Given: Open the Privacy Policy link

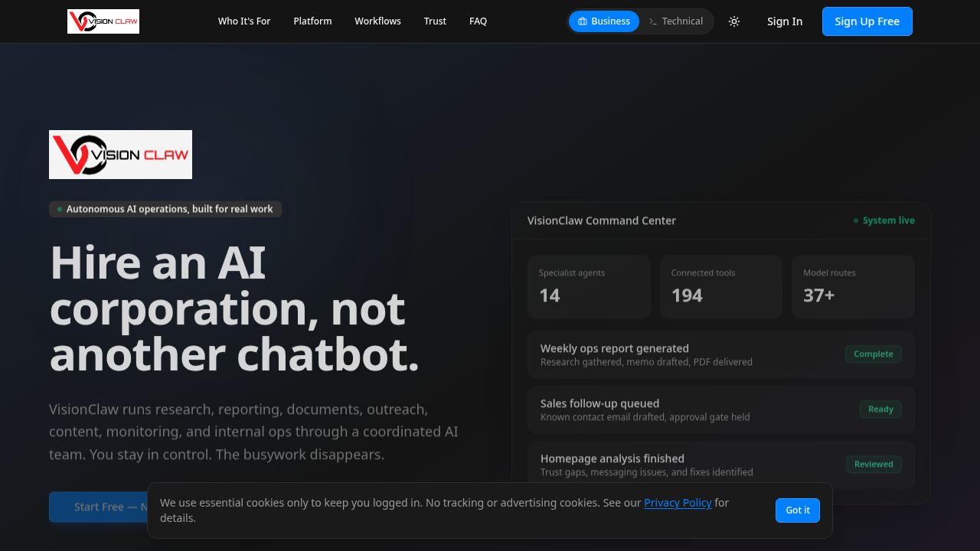Looking at the screenshot, I should tap(678, 503).
